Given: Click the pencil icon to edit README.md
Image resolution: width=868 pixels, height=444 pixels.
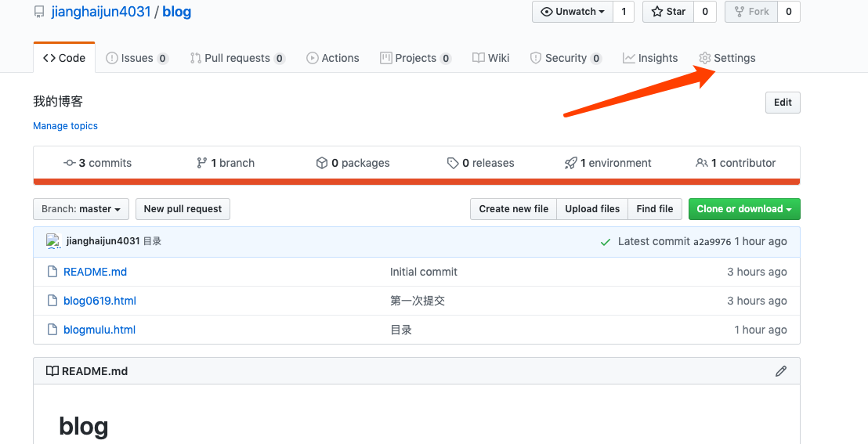Looking at the screenshot, I should (780, 371).
